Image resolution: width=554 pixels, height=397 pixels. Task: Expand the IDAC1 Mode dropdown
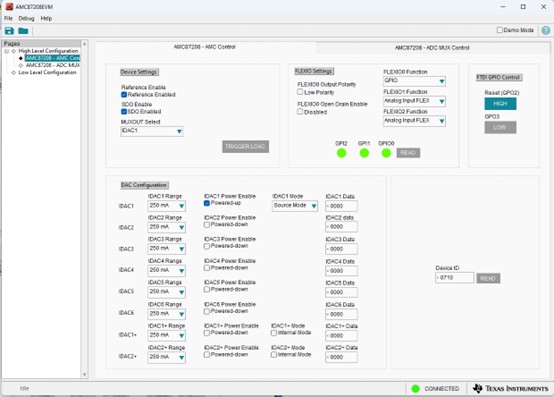coord(295,206)
